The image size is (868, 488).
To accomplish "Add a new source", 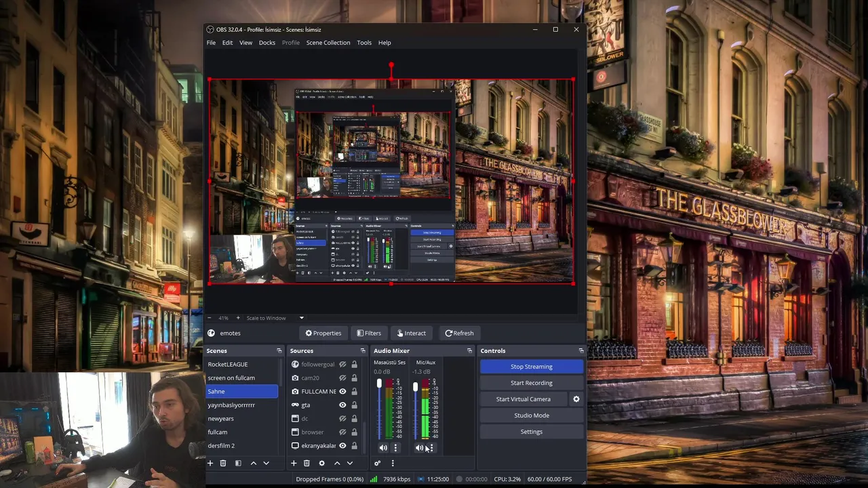I will [x=294, y=463].
